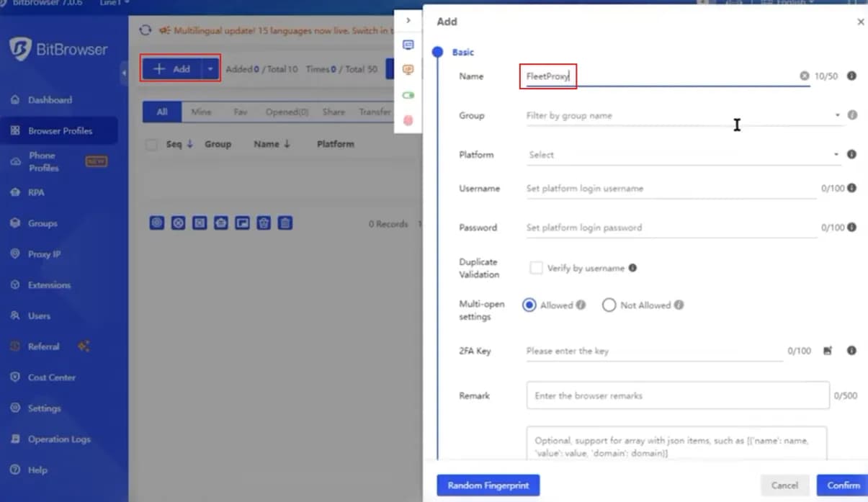
Task: Open Groups in the sidebar
Action: [x=42, y=223]
